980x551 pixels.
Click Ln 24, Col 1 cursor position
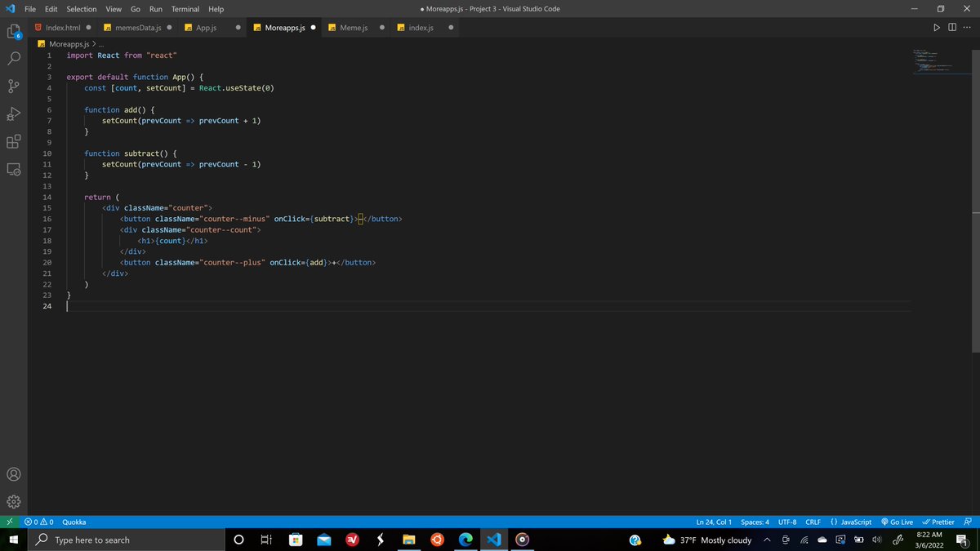tap(714, 522)
